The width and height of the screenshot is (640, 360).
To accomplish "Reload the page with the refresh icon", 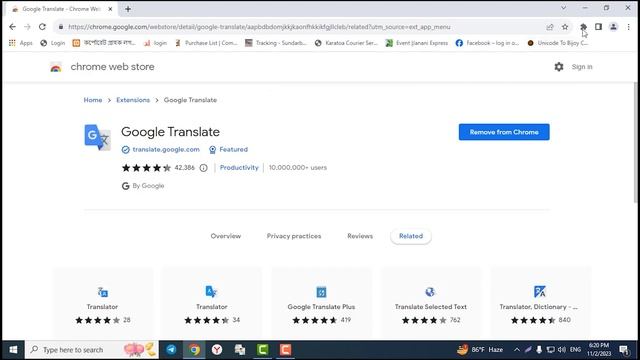I will (x=42, y=27).
